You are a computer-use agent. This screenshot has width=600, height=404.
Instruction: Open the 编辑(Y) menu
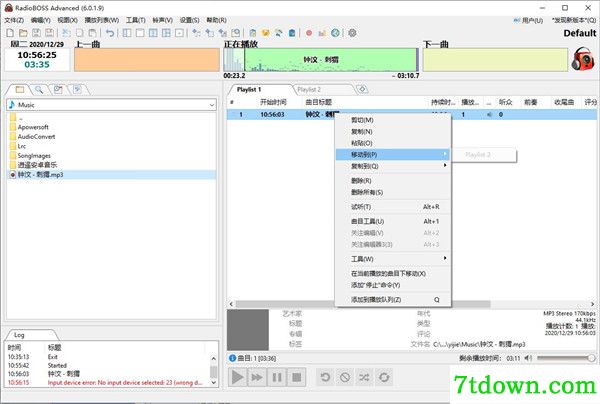(41, 20)
